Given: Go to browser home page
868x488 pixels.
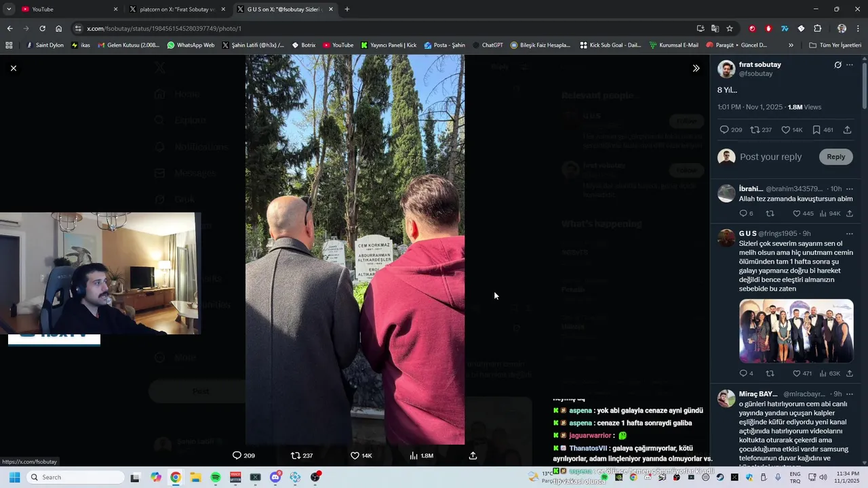Looking at the screenshot, I should 58,28.
